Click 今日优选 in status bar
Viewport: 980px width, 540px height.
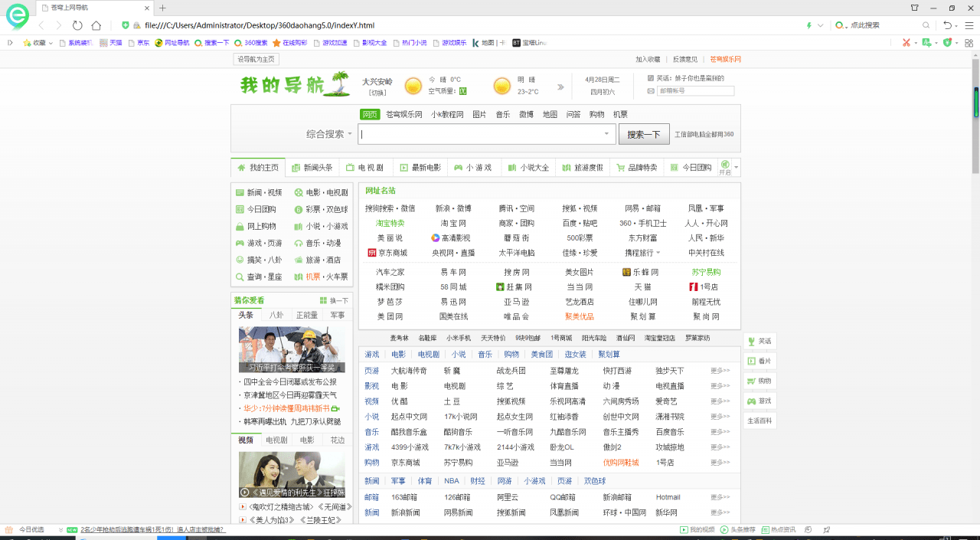tap(31, 530)
